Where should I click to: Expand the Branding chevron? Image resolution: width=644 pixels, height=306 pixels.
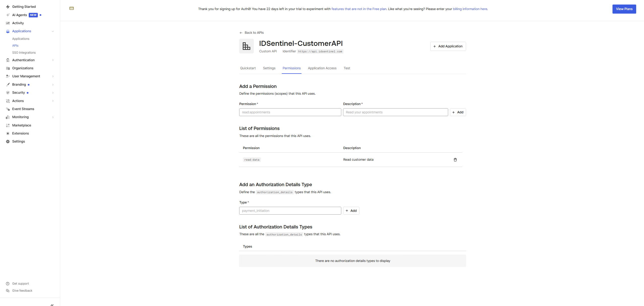[53, 85]
